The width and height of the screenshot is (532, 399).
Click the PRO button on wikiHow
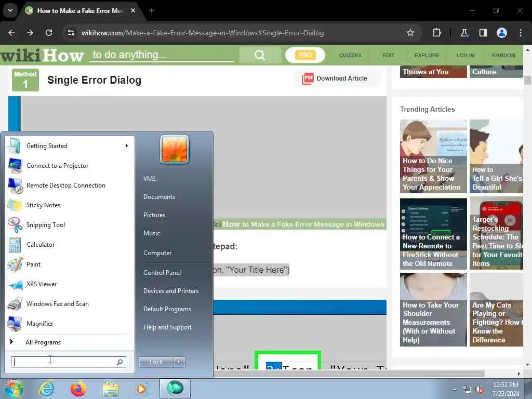coord(305,55)
